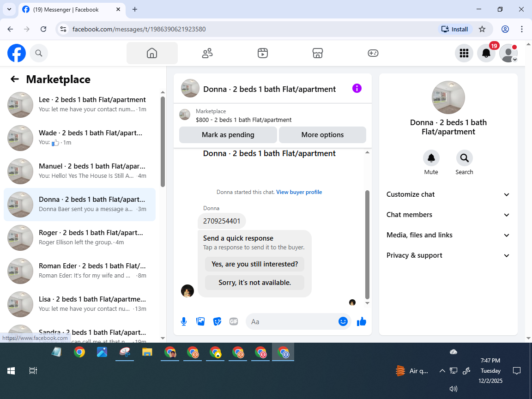532x399 pixels.
Task: Open tab search dropdown arrow
Action: 9,10
